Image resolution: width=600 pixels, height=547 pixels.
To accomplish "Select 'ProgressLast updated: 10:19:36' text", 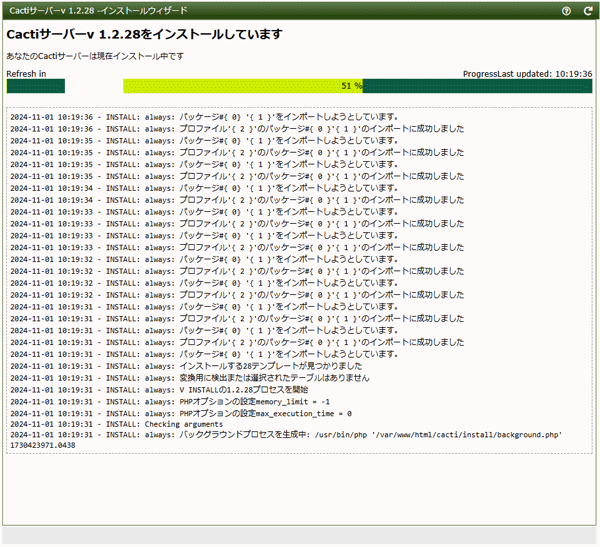I will click(x=527, y=74).
